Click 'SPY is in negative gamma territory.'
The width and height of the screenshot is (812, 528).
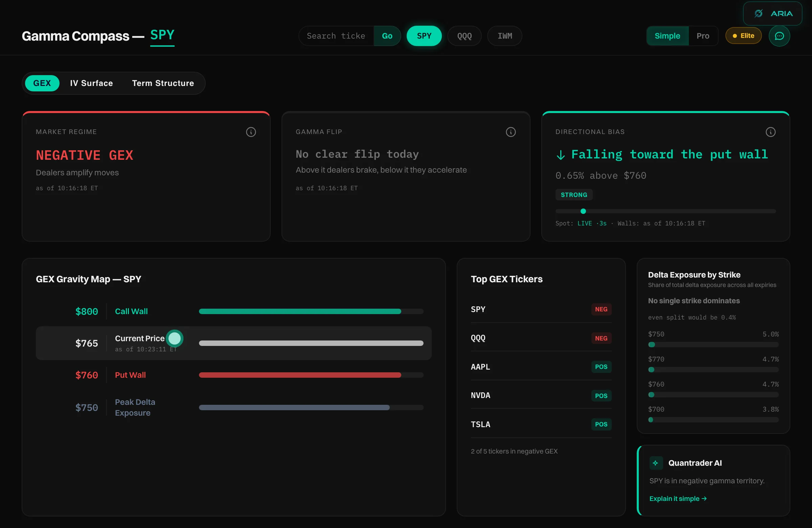[x=707, y=481]
